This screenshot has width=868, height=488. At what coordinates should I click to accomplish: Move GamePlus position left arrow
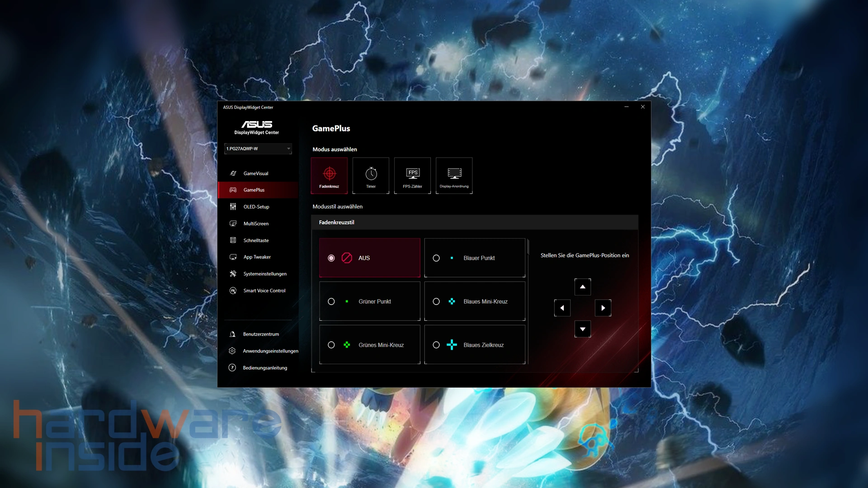tap(562, 308)
